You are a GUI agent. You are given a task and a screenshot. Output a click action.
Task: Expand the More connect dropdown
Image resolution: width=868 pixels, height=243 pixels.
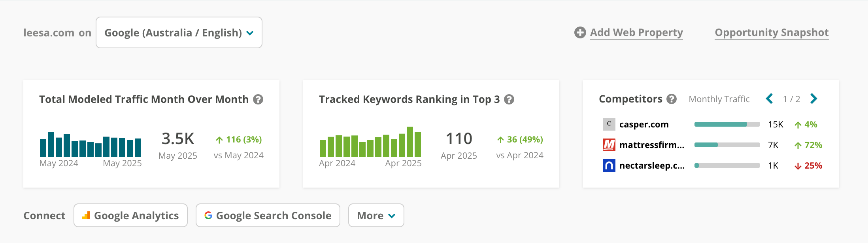[376, 215]
